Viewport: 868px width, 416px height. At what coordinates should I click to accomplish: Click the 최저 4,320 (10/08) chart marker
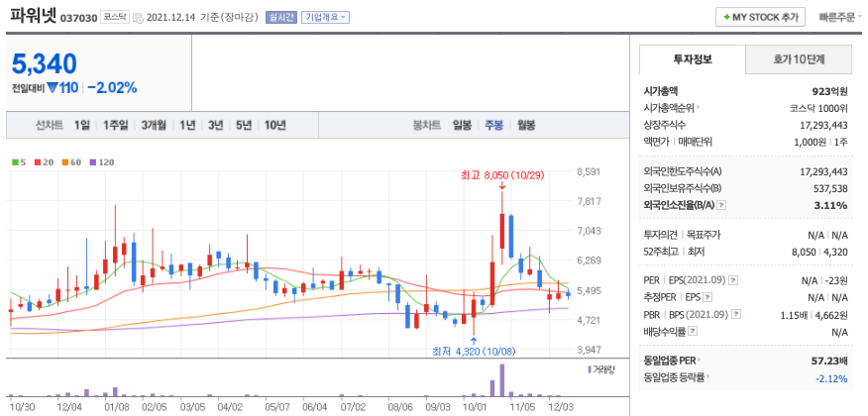pos(474,351)
